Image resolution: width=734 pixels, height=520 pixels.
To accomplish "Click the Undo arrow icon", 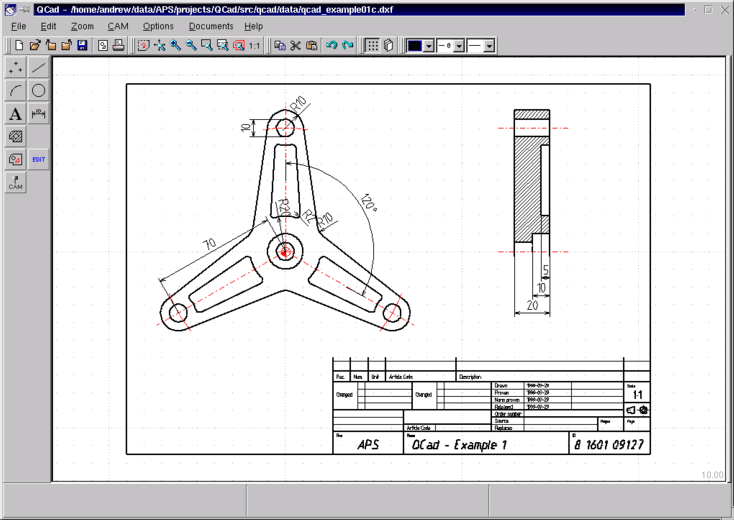I will pyautogui.click(x=332, y=45).
